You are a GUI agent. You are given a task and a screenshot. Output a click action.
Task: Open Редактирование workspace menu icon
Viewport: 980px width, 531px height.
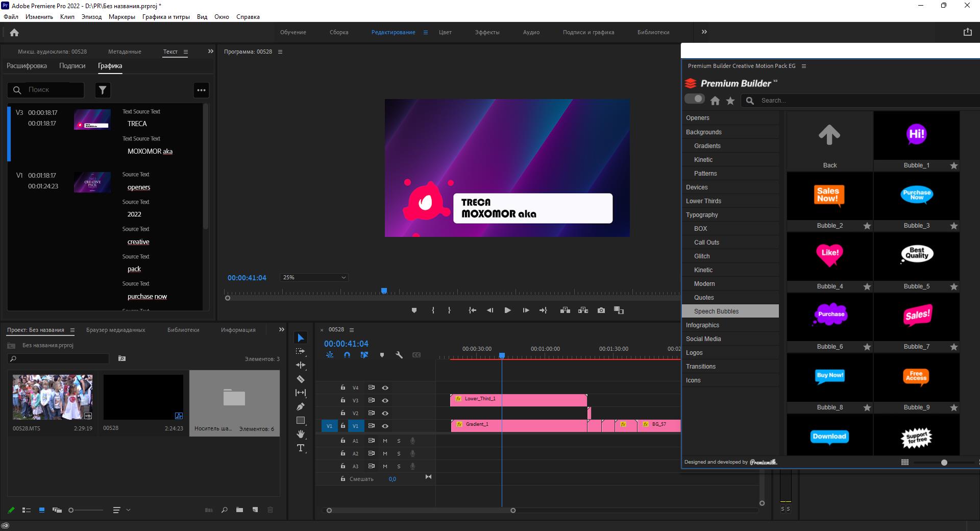tap(426, 32)
